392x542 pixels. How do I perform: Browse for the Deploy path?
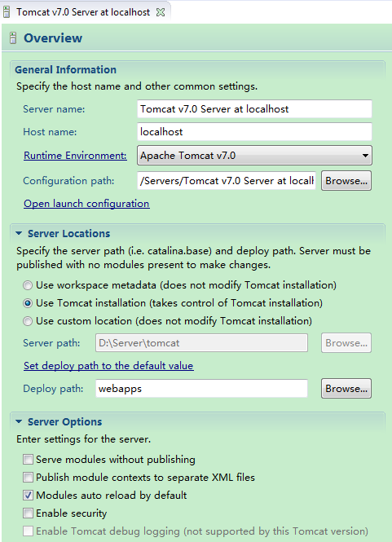(346, 388)
